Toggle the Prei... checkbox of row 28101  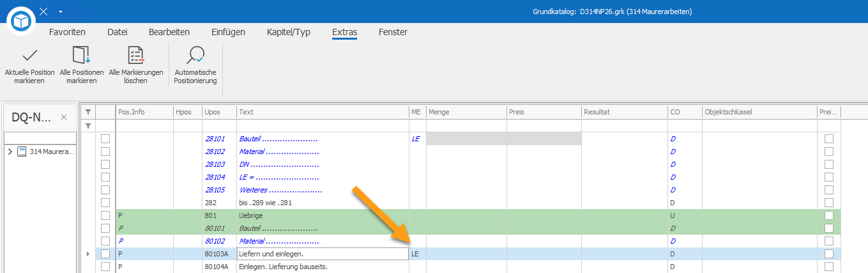[x=829, y=139]
